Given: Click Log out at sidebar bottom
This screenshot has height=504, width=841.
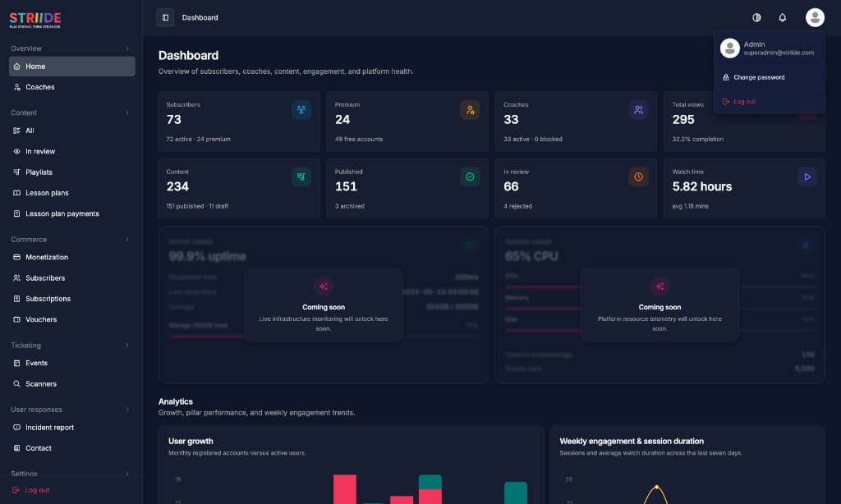Looking at the screenshot, I should tap(31, 490).
